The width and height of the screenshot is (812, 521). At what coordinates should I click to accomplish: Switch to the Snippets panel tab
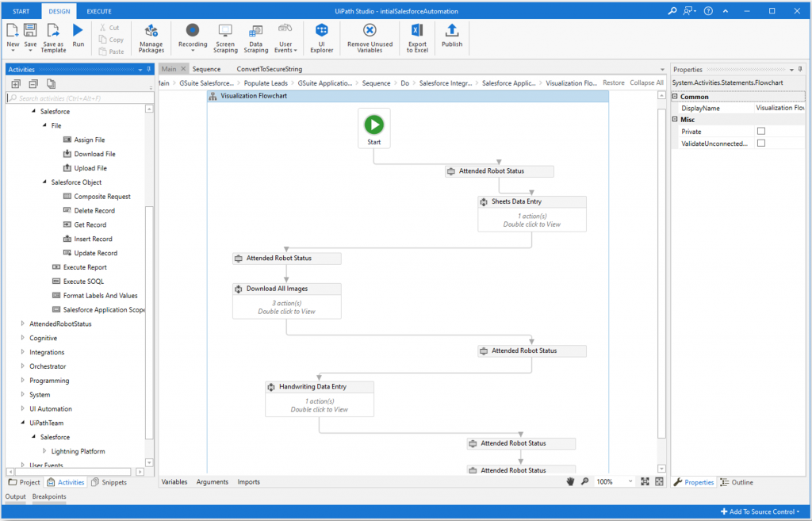click(109, 482)
